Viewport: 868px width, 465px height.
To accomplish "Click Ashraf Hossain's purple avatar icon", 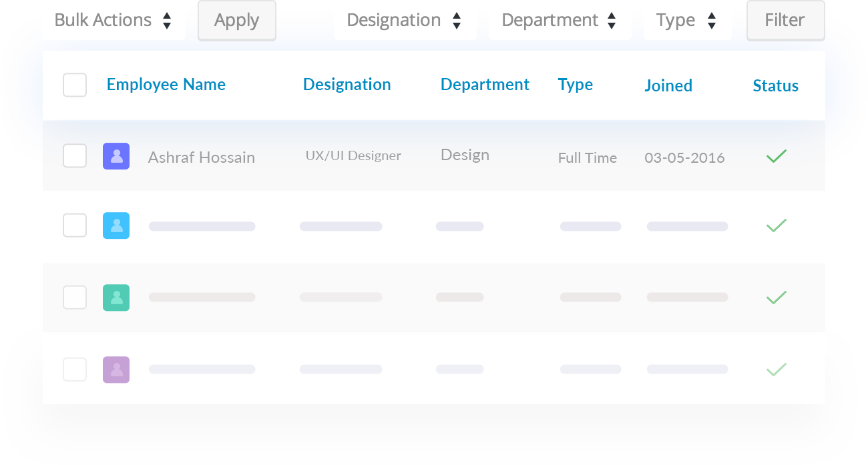I will click(116, 156).
